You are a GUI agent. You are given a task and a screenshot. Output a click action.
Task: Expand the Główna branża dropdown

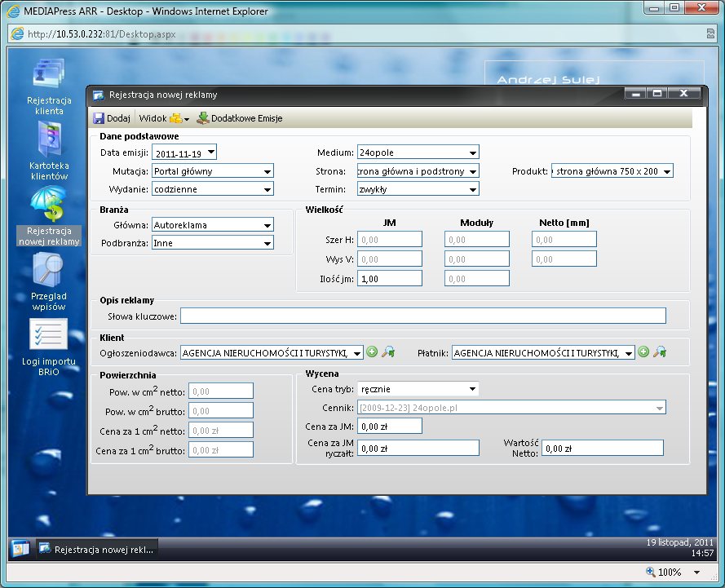pos(267,226)
